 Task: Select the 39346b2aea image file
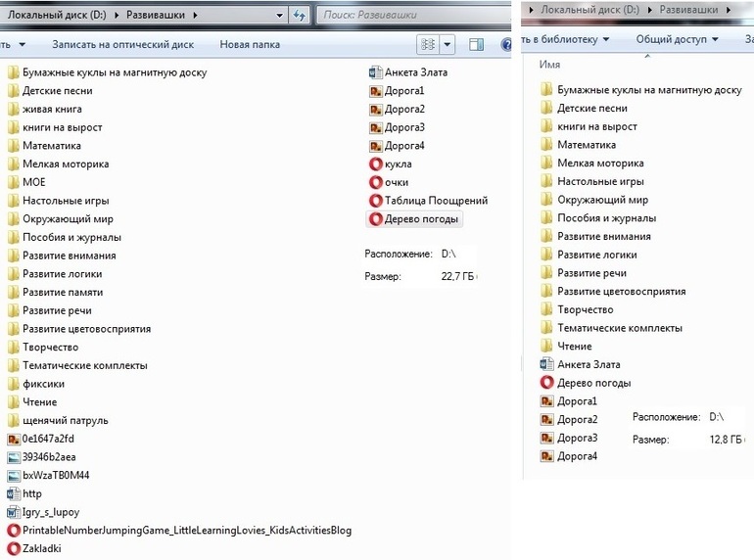(x=48, y=457)
